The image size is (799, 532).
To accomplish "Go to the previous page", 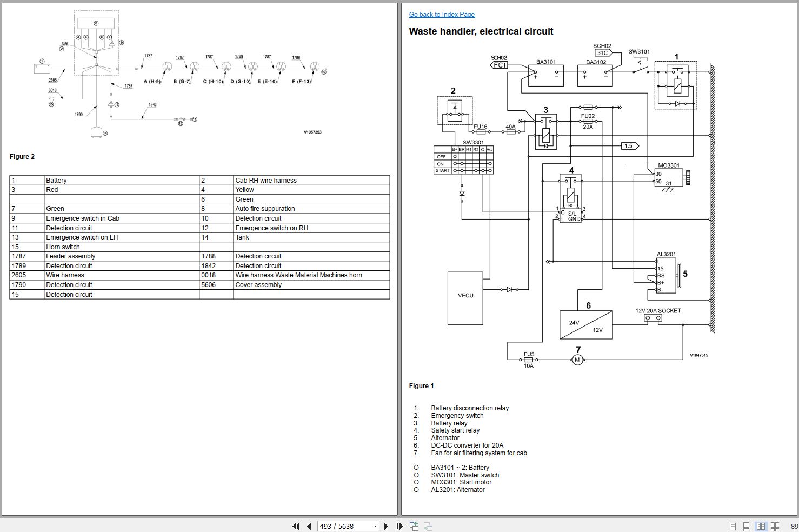I will [309, 526].
